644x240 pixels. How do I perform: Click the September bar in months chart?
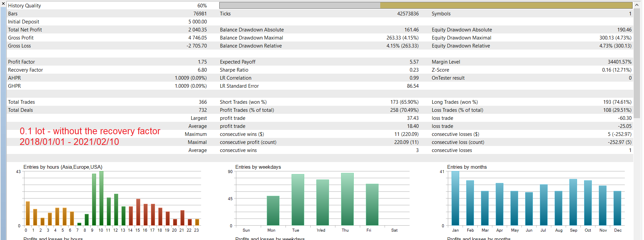click(x=573, y=202)
